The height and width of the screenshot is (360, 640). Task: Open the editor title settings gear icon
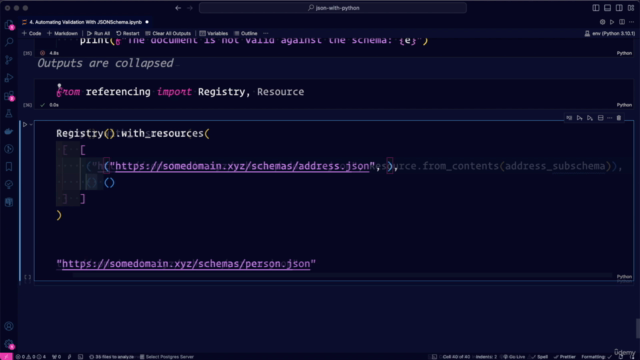tap(602, 22)
